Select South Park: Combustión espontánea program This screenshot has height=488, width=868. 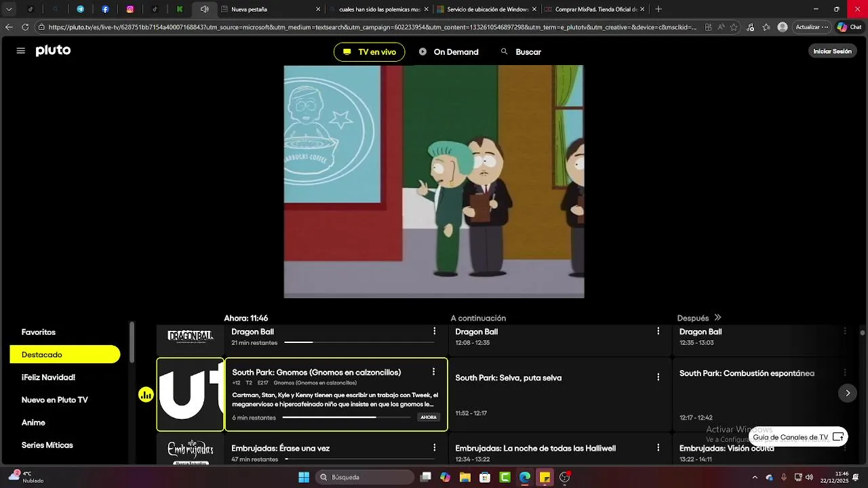click(766, 394)
